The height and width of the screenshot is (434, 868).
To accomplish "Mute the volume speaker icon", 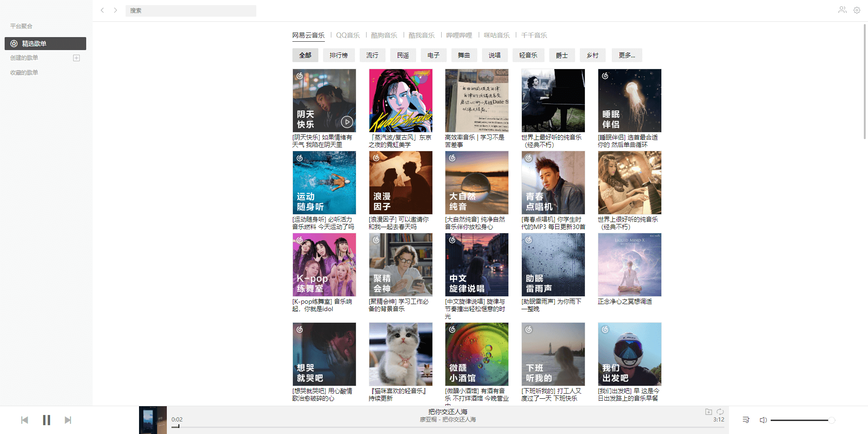I will pyautogui.click(x=763, y=420).
